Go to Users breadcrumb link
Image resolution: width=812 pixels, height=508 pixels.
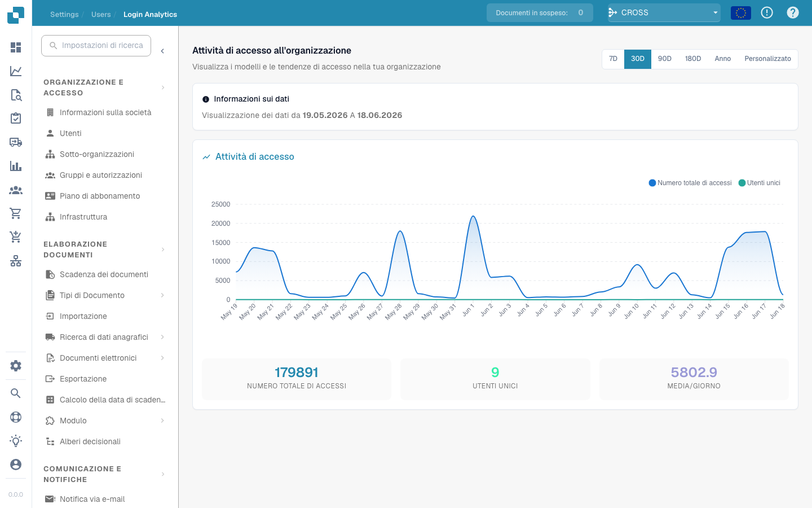[x=101, y=14]
